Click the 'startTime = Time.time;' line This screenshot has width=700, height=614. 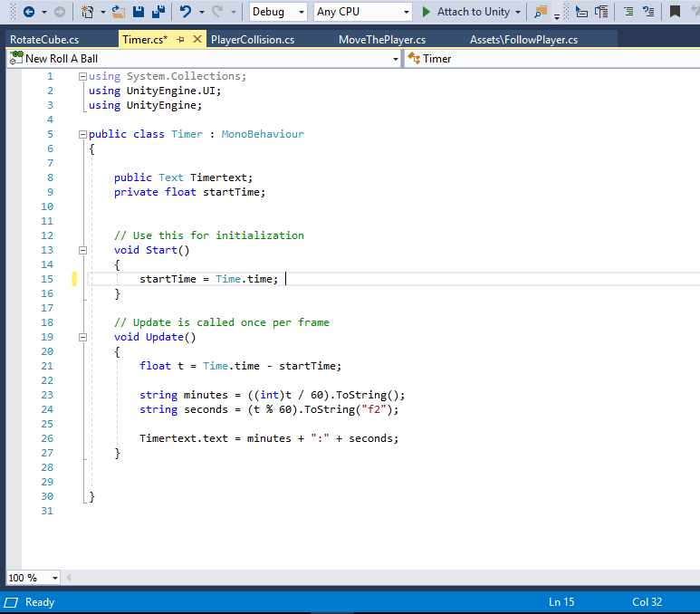point(208,279)
